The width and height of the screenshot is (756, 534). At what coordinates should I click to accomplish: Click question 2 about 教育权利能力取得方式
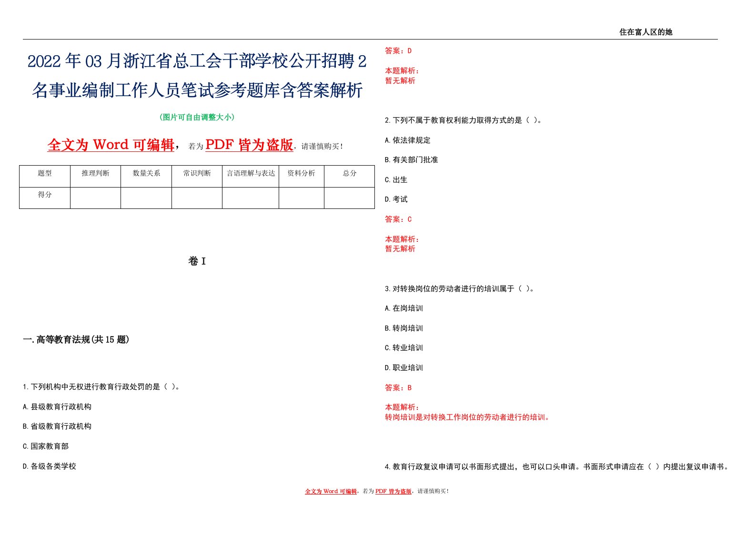(x=464, y=120)
